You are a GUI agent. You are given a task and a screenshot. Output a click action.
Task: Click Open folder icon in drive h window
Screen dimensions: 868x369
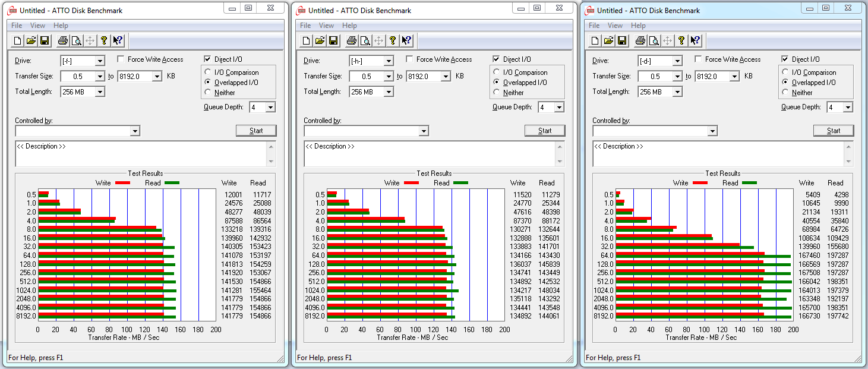[320, 40]
